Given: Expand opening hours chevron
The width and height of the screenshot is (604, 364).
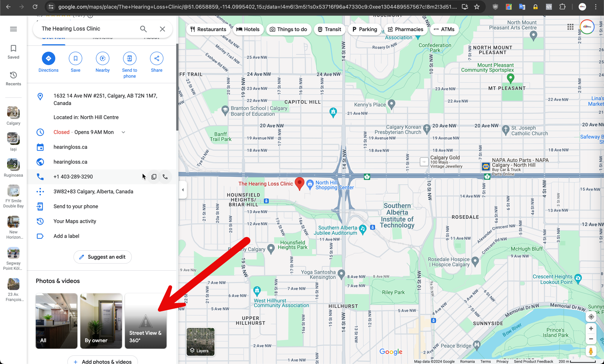Looking at the screenshot, I should pos(123,132).
